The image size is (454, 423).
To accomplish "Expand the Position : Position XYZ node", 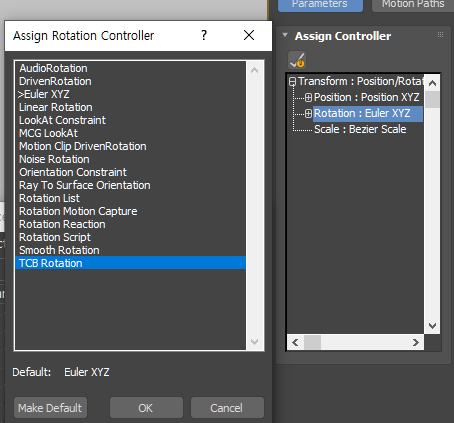I will coord(308,97).
